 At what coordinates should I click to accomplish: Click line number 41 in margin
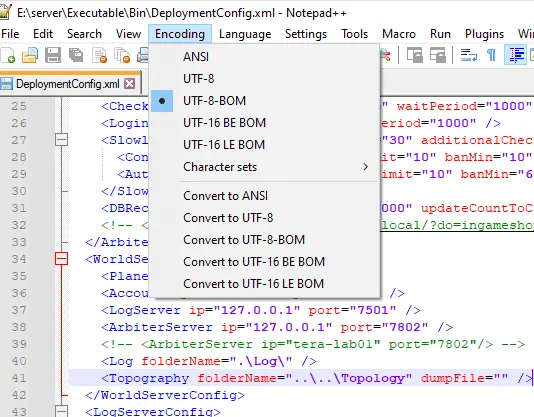coord(19,378)
